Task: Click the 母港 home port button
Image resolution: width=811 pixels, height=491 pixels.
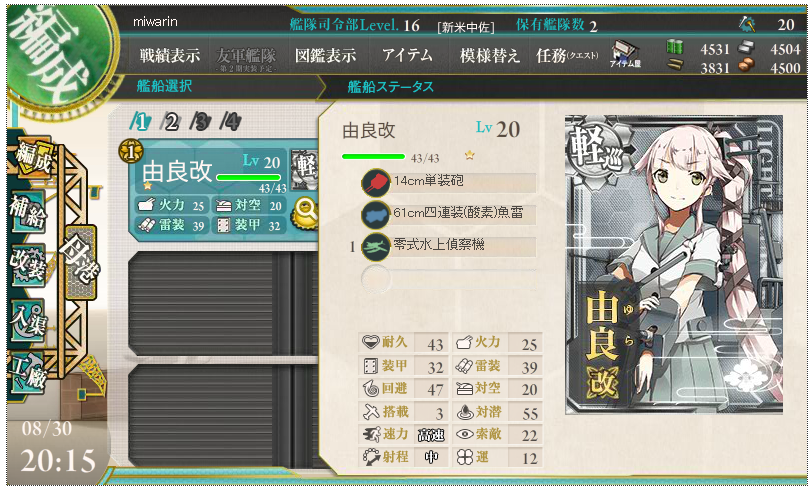Action: pyautogui.click(x=81, y=262)
